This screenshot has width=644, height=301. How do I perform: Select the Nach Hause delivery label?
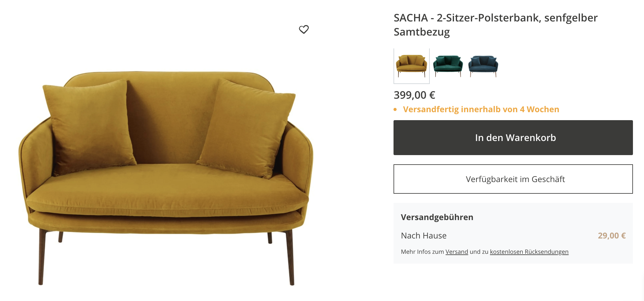[424, 235]
